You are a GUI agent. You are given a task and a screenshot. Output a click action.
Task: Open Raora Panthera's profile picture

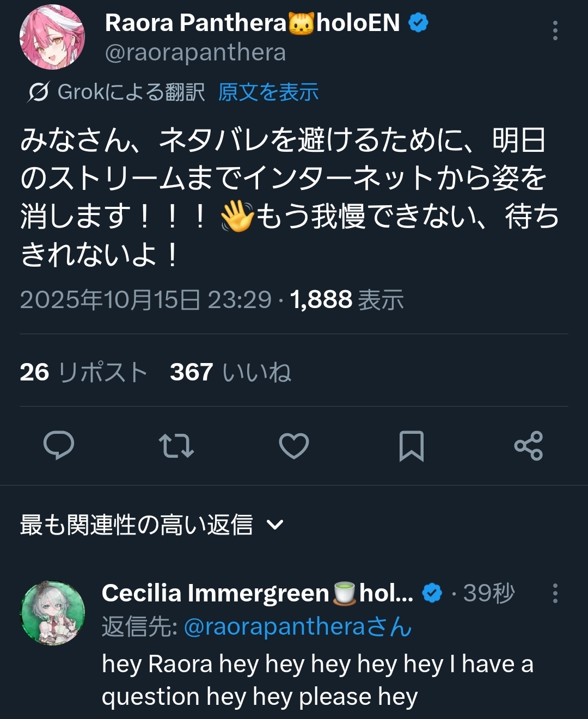[x=52, y=37]
